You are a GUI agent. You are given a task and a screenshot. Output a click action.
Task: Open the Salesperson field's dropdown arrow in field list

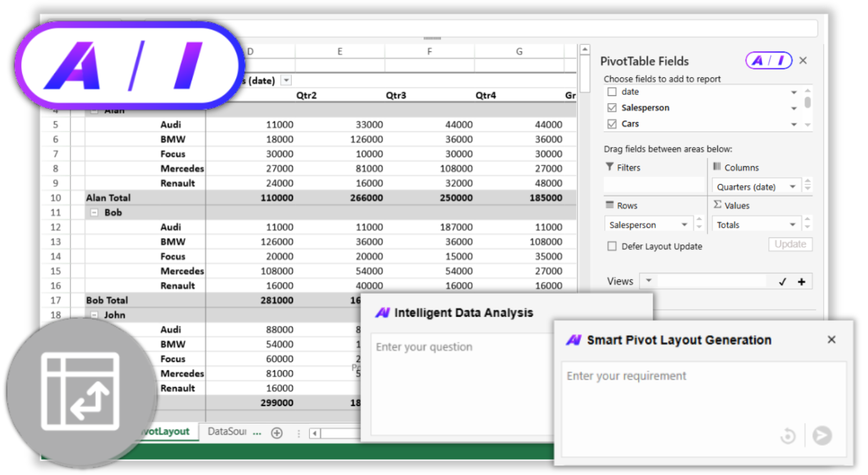pos(794,108)
